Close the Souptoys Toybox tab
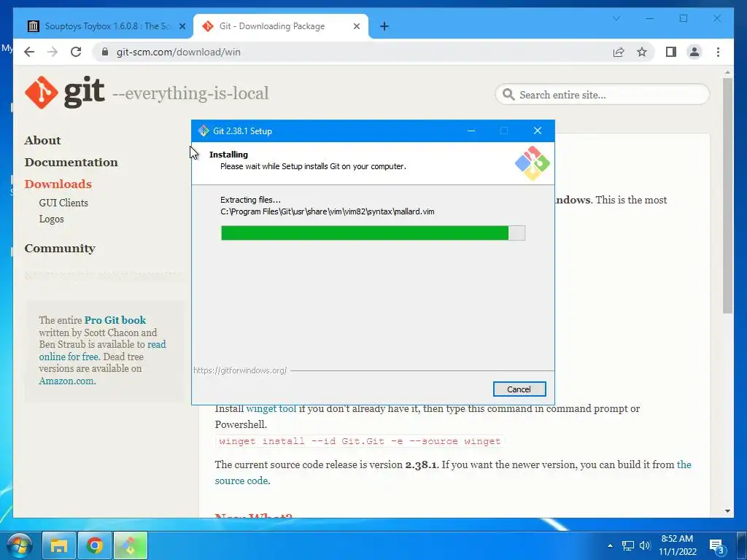Screen dimensions: 747x560 click(182, 26)
